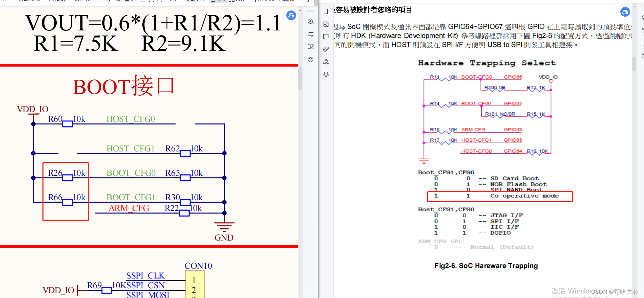Click the SSPI_CLK signal label
This screenshot has height=298, width=644.
pyautogui.click(x=145, y=276)
